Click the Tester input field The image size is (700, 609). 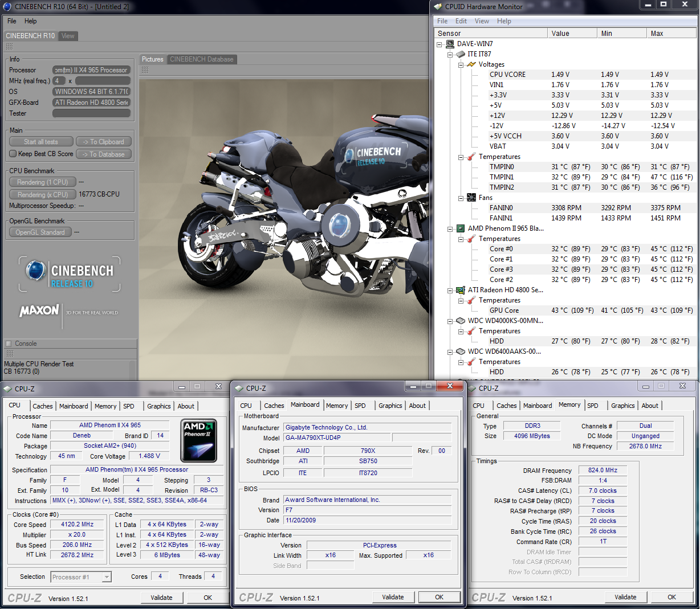(x=91, y=113)
